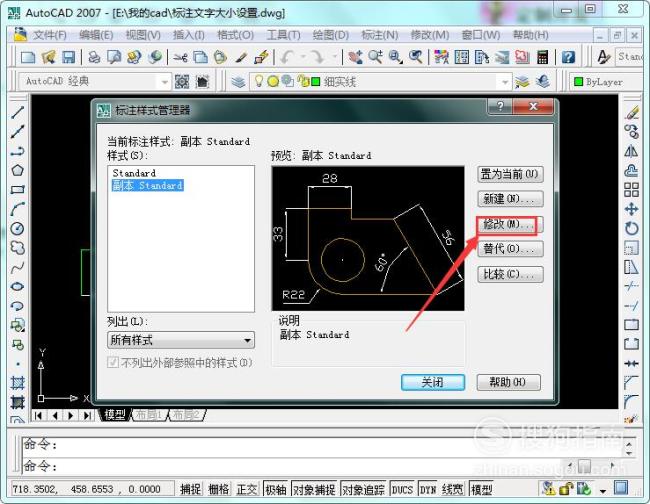Click the Undo arrow icon
Image resolution: width=650 pixels, height=504 pixels.
pos(287,57)
